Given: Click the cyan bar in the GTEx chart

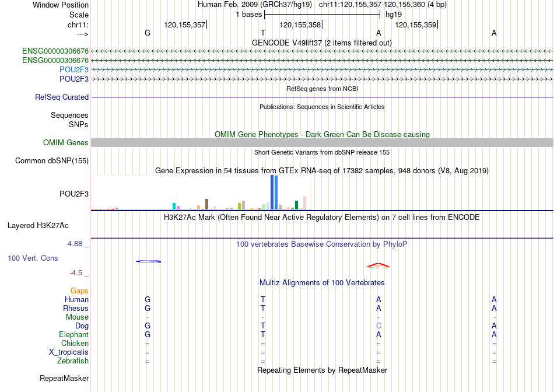Looking at the screenshot, I should pos(174,206).
